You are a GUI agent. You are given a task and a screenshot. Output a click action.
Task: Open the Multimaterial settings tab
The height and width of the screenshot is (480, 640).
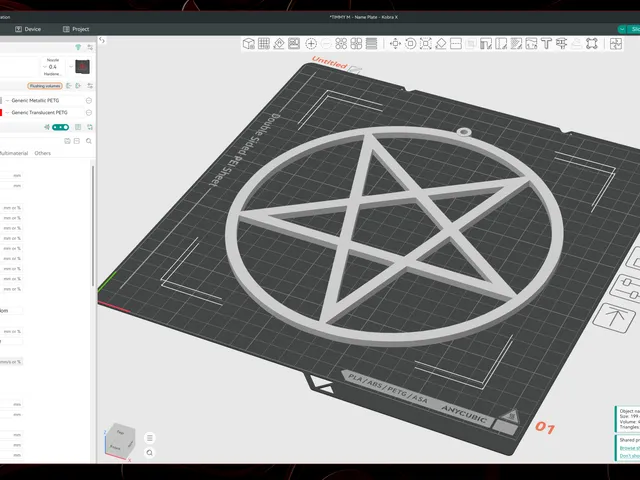pos(14,153)
